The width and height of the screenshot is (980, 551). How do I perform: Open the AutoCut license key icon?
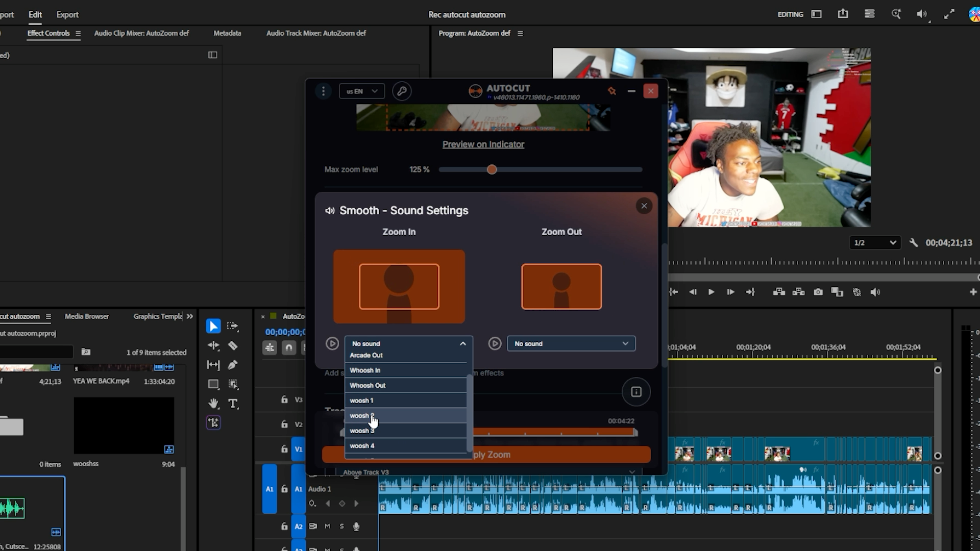coord(402,91)
